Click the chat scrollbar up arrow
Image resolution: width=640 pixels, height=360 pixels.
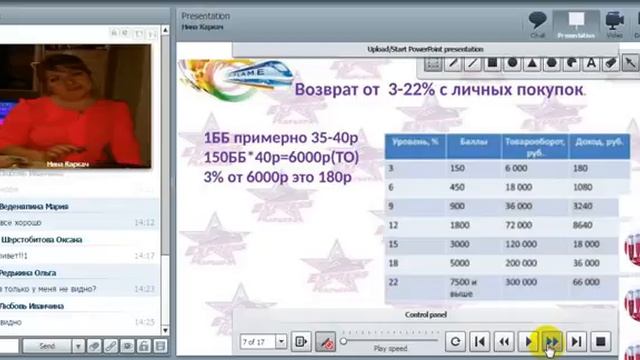pos(165,30)
